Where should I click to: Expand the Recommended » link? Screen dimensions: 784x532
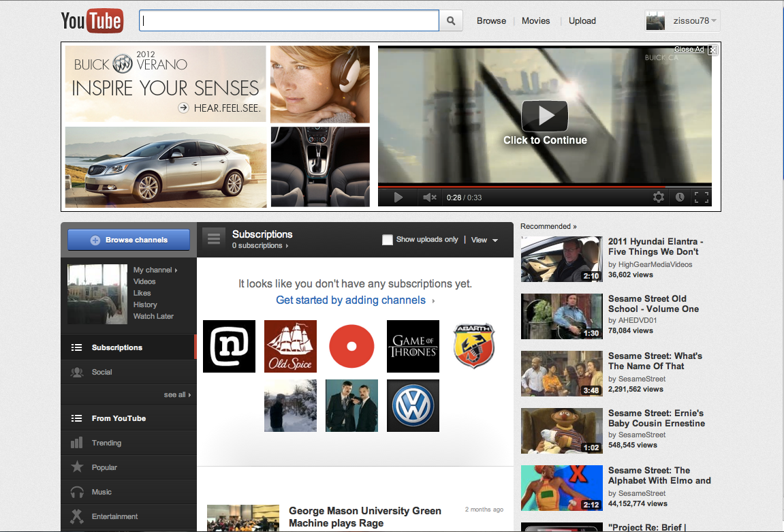point(548,227)
